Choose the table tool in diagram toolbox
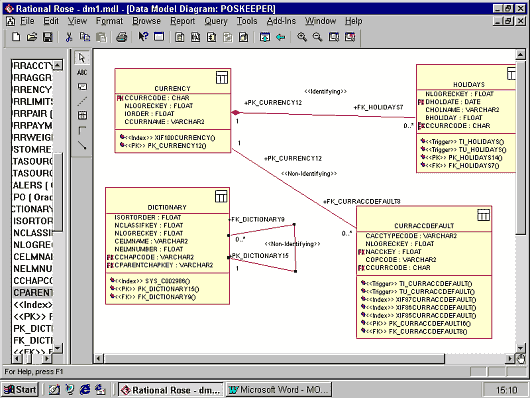530x398 pixels. click(x=82, y=116)
